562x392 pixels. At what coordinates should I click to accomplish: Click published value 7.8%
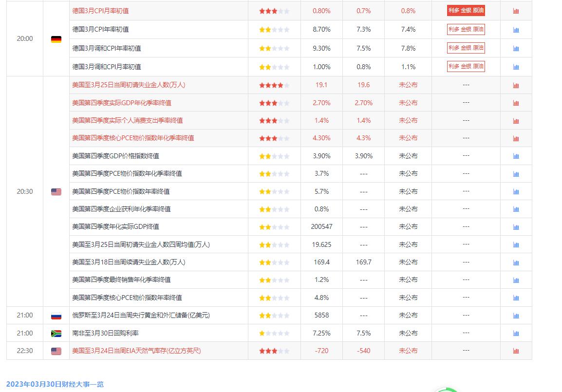point(408,48)
